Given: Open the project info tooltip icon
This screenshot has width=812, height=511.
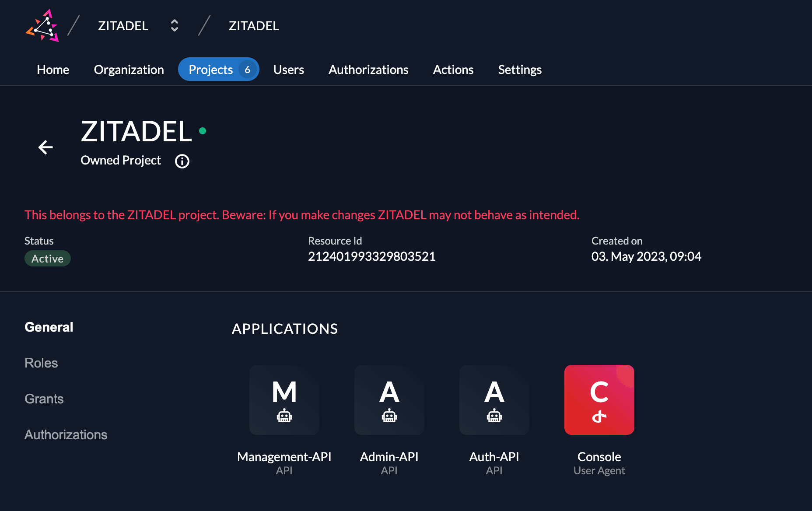Looking at the screenshot, I should (182, 161).
